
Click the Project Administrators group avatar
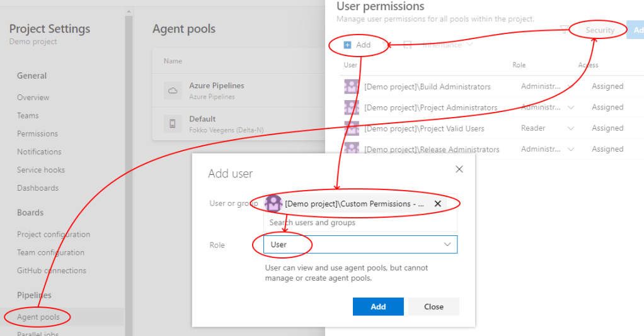352,107
